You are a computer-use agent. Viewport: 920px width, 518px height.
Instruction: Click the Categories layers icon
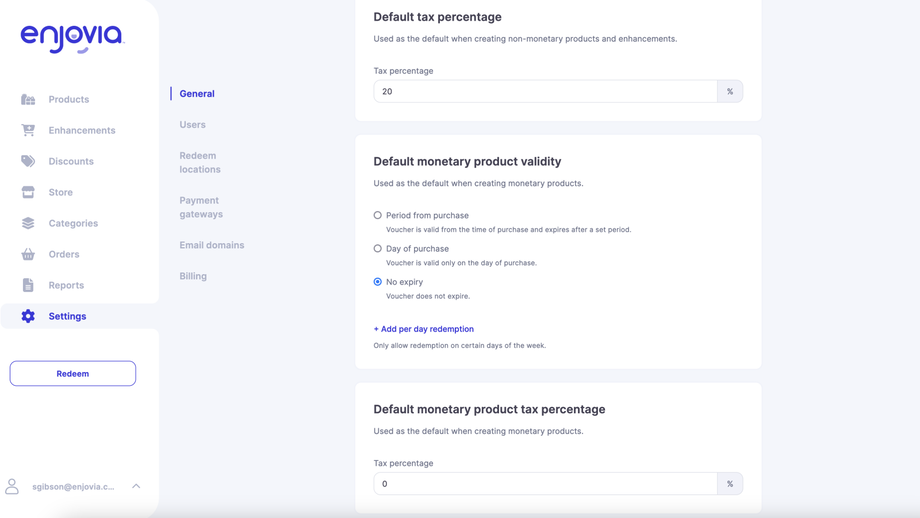(28, 223)
